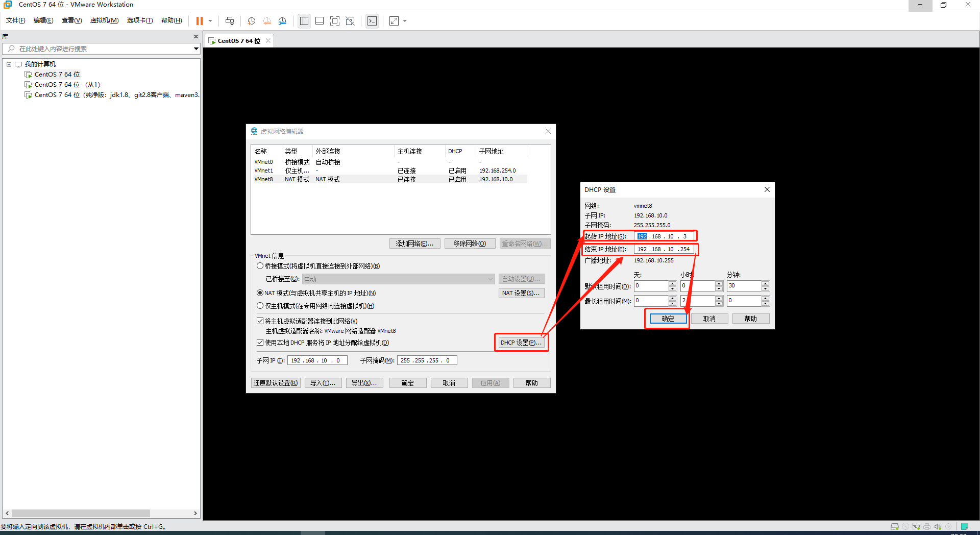This screenshot has width=980, height=535.
Task: Click the network adapter status bar icon
Action: [916, 526]
